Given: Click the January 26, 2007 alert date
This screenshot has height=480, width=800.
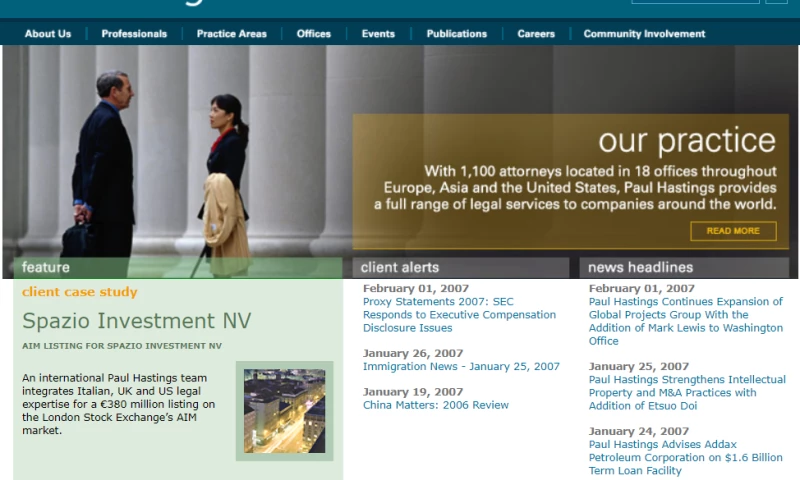Looking at the screenshot, I should [413, 353].
